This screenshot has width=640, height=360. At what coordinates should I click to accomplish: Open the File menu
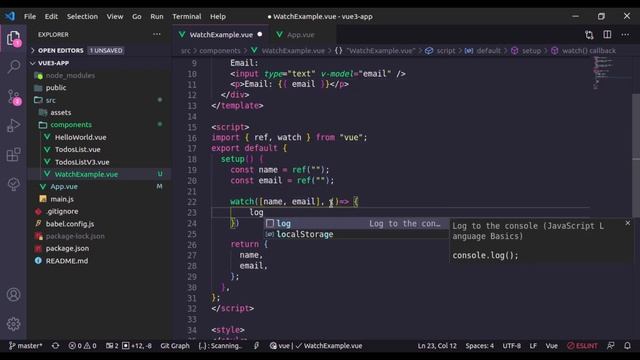30,16
